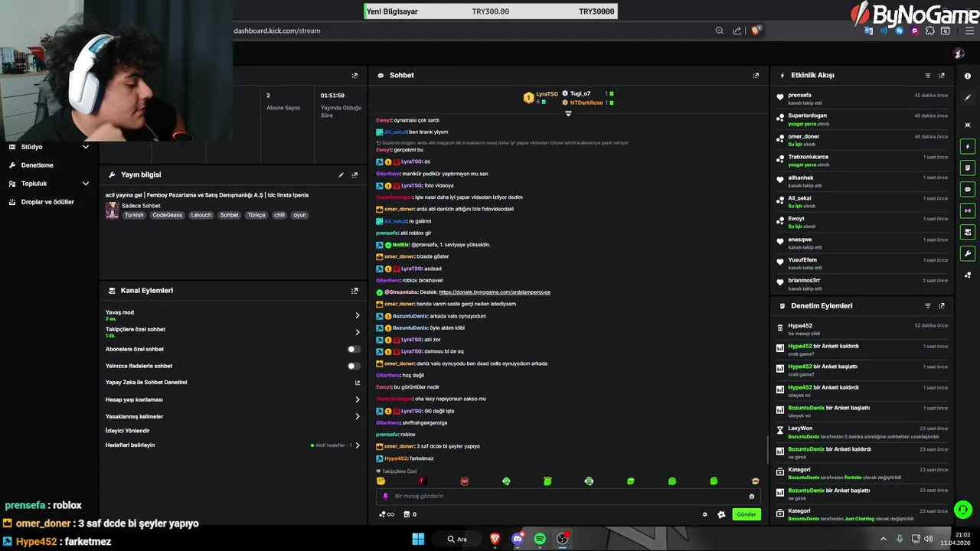This screenshot has height=551, width=980.
Task: Pop out the Etkinlik Akışı panel
Action: point(942,76)
